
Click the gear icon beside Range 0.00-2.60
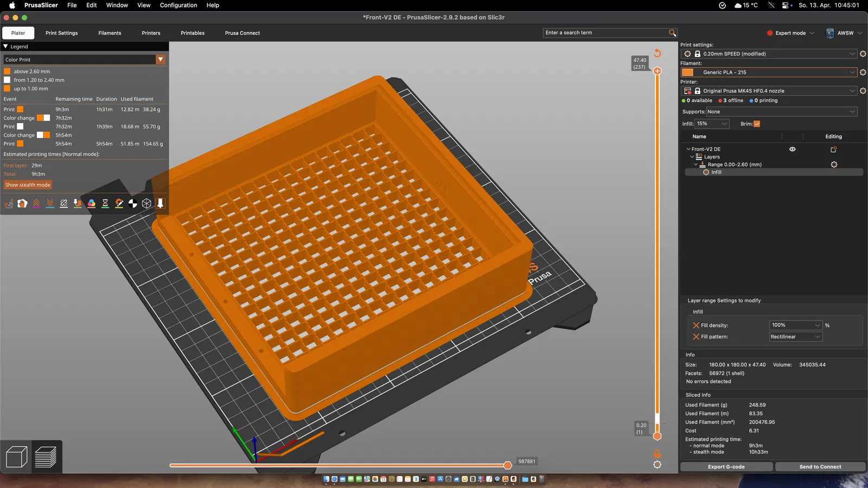(x=834, y=164)
